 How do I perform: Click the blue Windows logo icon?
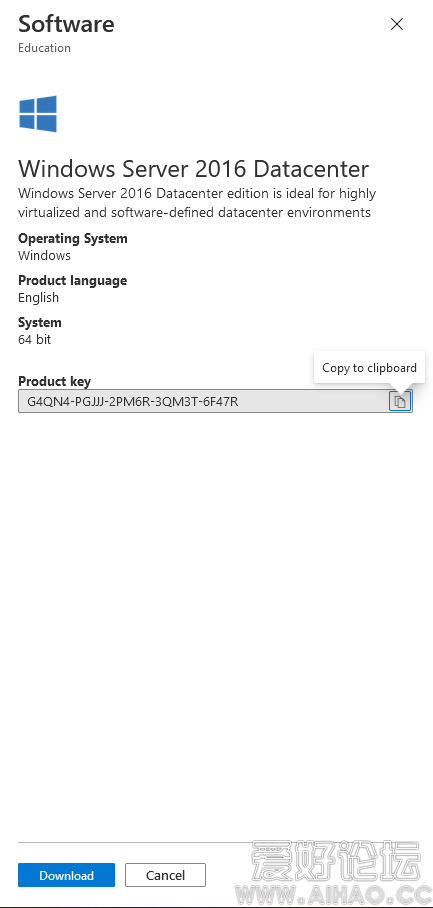pos(38,114)
